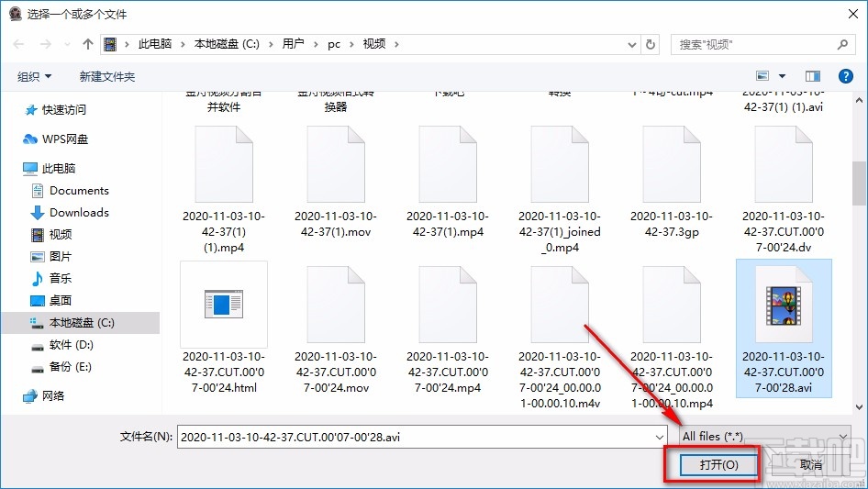
Task: Open the Documents folder in sidebar
Action: click(x=69, y=191)
